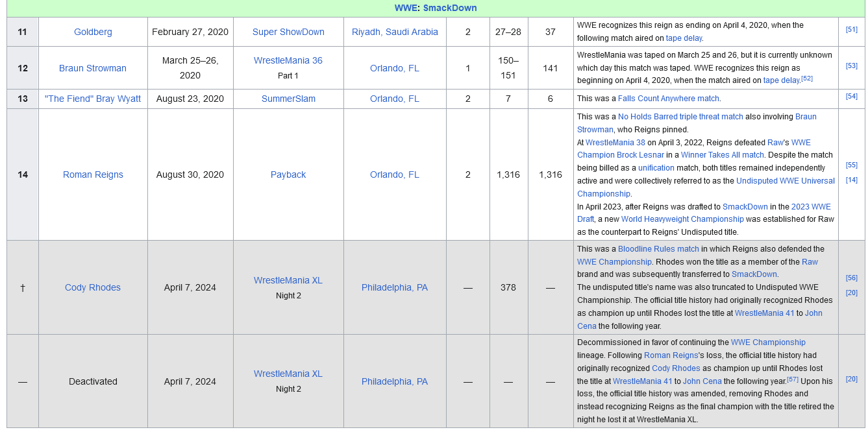The height and width of the screenshot is (443, 868).
Task: Open the World Heavyweight Championship link
Action: pyautogui.click(x=682, y=219)
